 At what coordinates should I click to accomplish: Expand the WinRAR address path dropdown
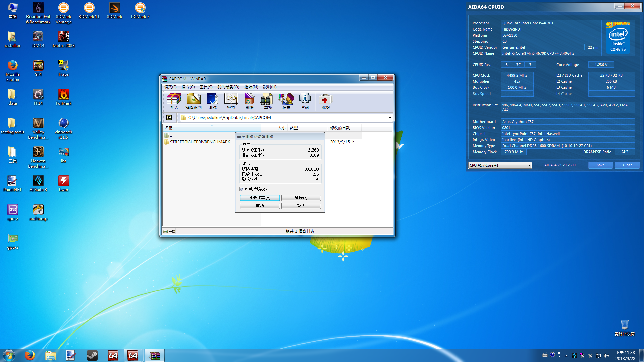tap(390, 118)
